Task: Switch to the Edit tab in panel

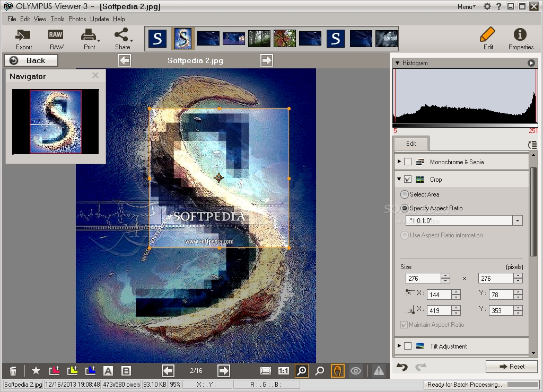Action: 411,143
